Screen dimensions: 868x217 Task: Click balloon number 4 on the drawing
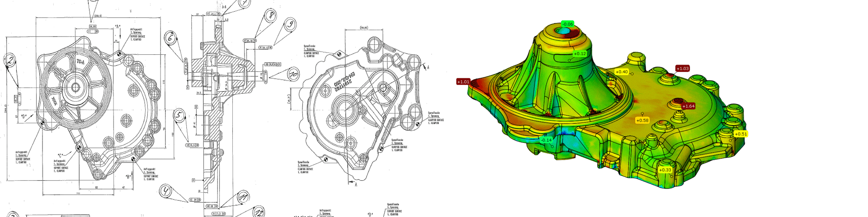coord(166,191)
